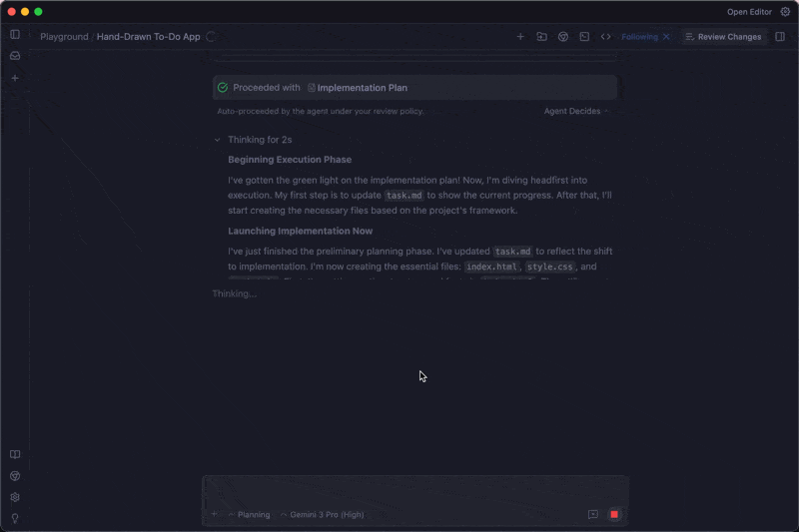Open sidebar settings gear at bottom left
This screenshot has height=532, width=799.
pyautogui.click(x=15, y=497)
